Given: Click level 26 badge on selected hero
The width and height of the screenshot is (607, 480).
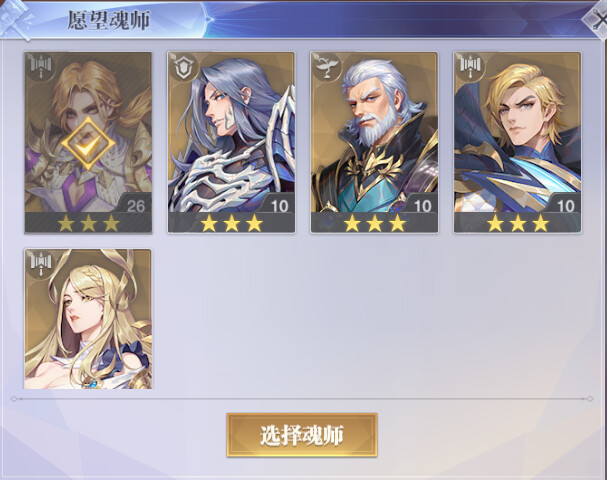Looking at the screenshot, I should [x=135, y=205].
